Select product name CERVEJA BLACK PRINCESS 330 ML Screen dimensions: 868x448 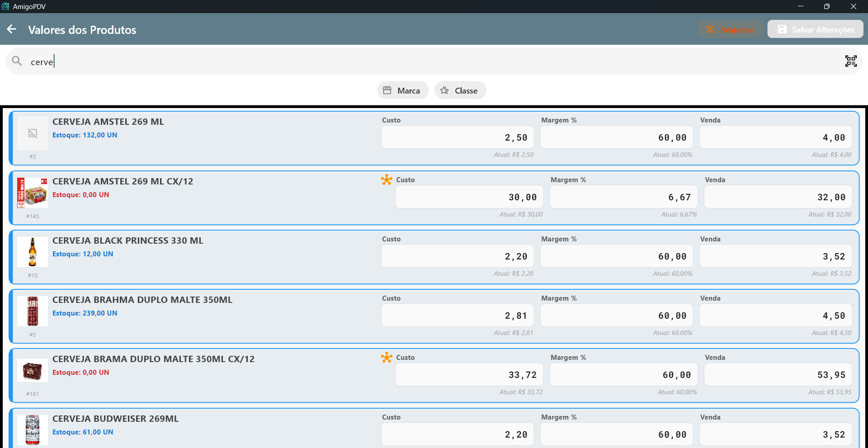coord(128,241)
